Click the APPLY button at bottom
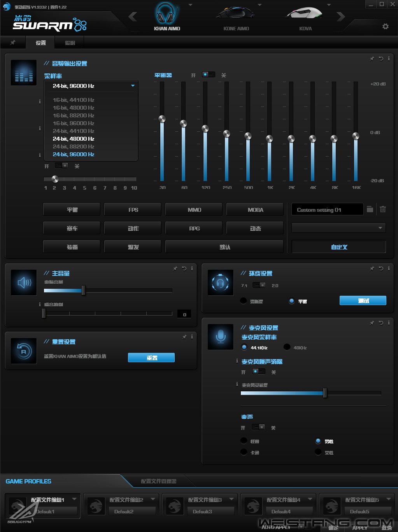 [x=359, y=527]
